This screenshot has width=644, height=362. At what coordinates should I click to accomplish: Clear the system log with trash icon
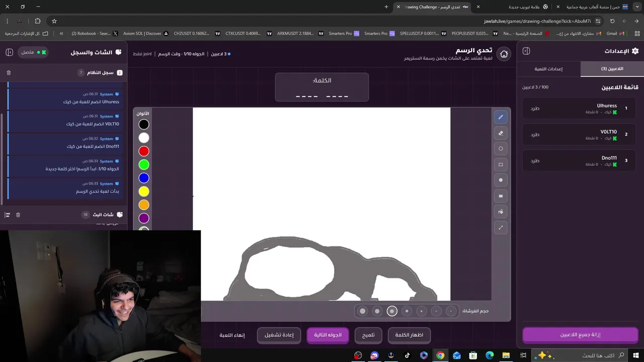[x=9, y=73]
